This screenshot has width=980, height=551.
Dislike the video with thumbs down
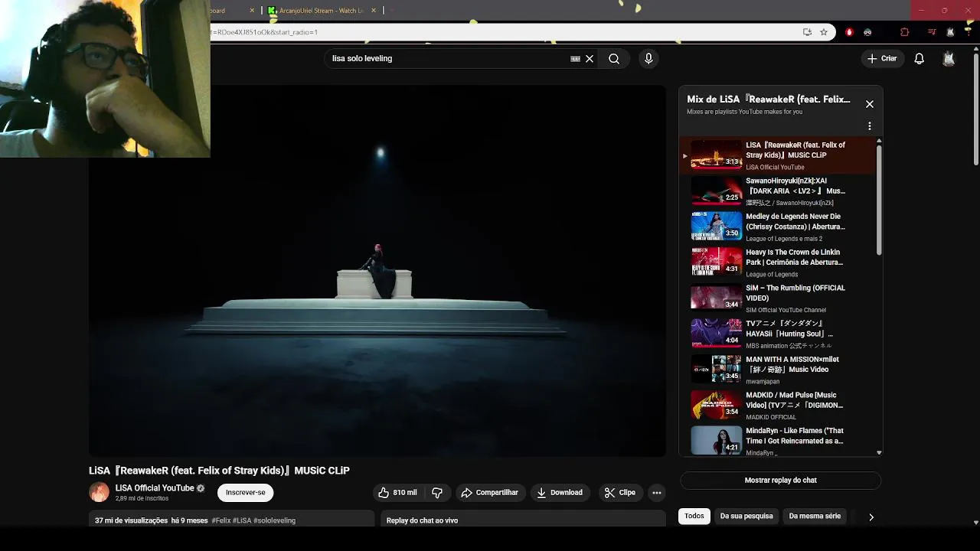[437, 493]
